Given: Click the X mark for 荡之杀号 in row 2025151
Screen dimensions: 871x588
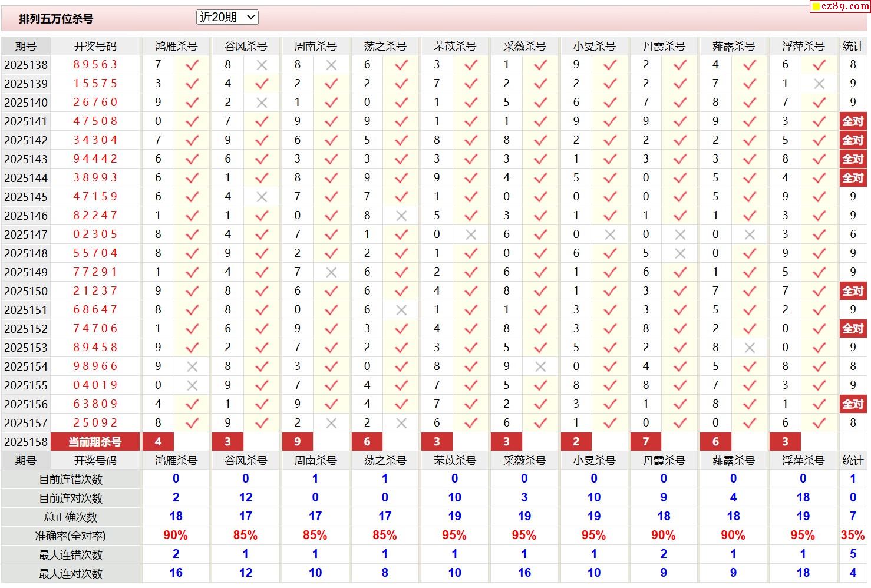Looking at the screenshot, I should coord(401,310).
